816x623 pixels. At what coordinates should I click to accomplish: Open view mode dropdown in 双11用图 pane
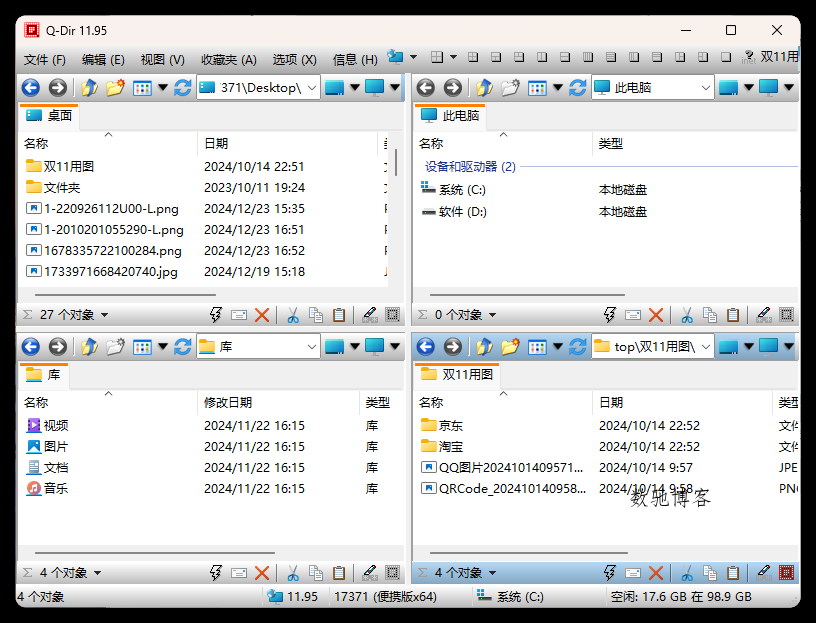[558, 347]
